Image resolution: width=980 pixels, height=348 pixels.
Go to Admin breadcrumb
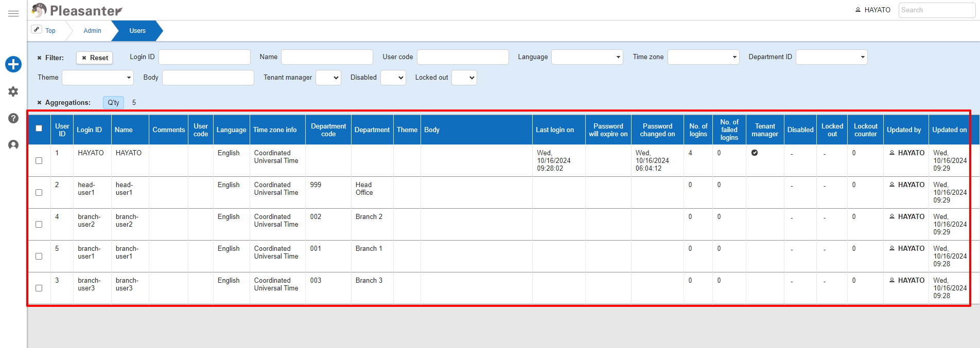[x=93, y=31]
